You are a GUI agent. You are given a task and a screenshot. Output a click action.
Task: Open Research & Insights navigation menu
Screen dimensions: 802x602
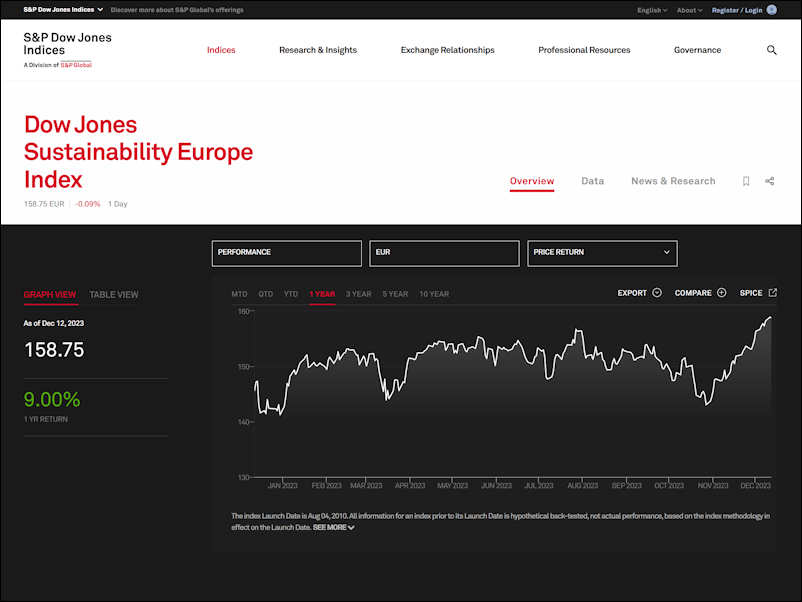point(318,50)
